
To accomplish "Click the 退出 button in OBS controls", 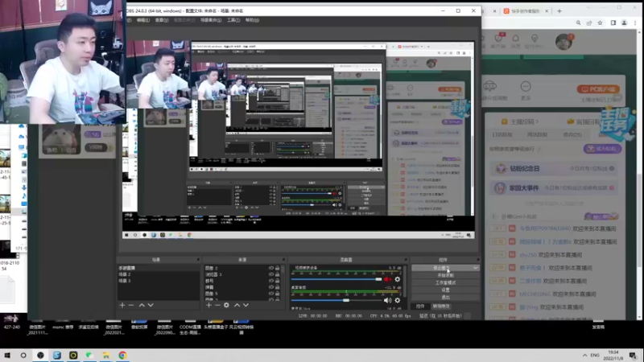I will click(445, 298).
